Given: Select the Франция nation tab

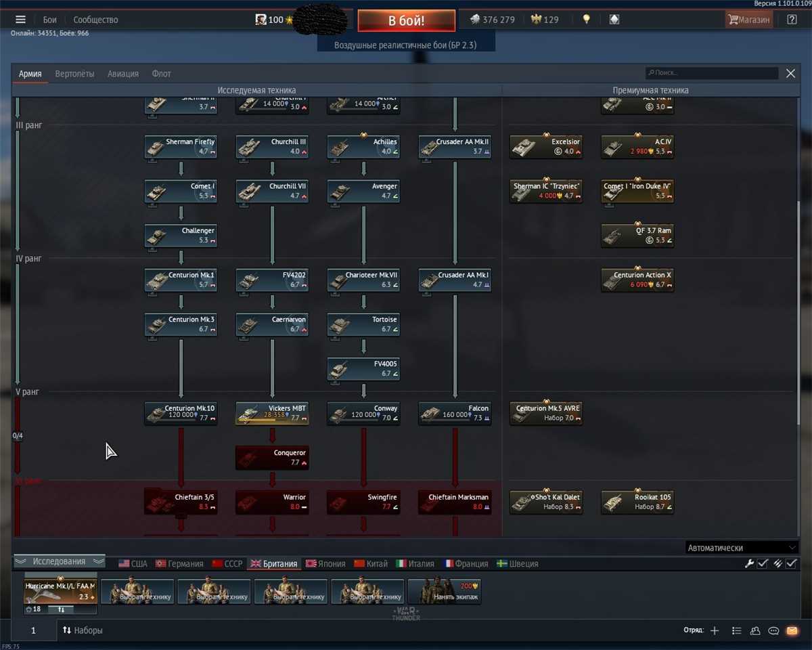Looking at the screenshot, I should point(466,563).
